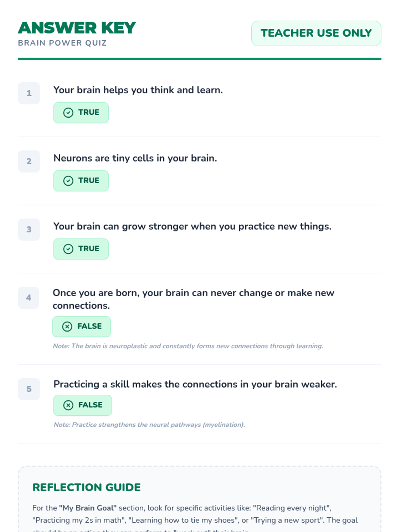Image resolution: width=399 pixels, height=532 pixels.
Task: Click TRUE badge under grow stronger question
Action: click(81, 249)
